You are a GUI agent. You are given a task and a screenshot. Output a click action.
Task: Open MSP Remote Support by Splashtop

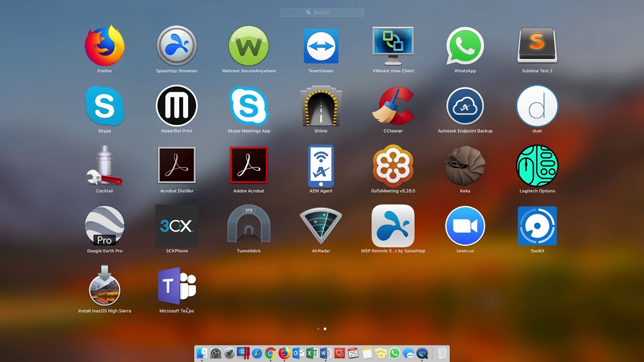pos(393,226)
